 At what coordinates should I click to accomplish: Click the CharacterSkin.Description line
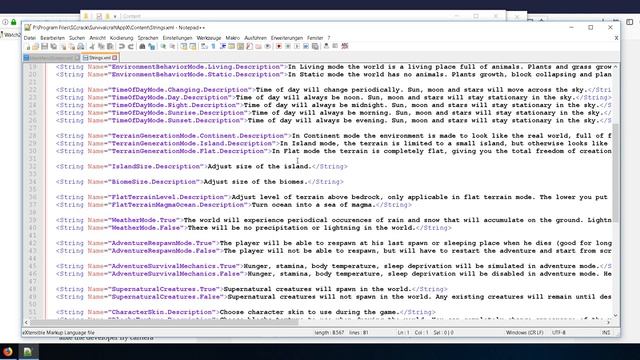click(246, 312)
